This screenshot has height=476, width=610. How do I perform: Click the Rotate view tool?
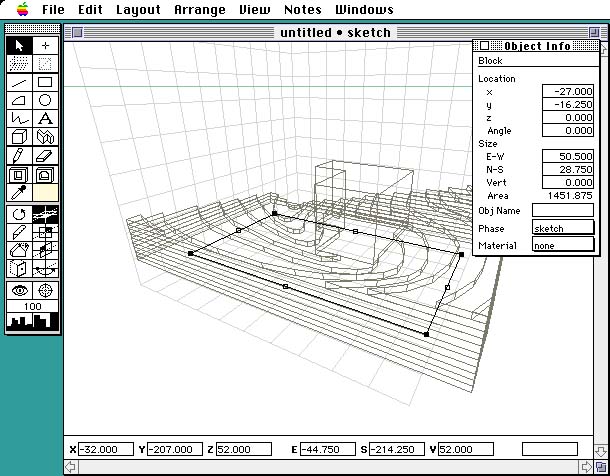tap(20, 214)
